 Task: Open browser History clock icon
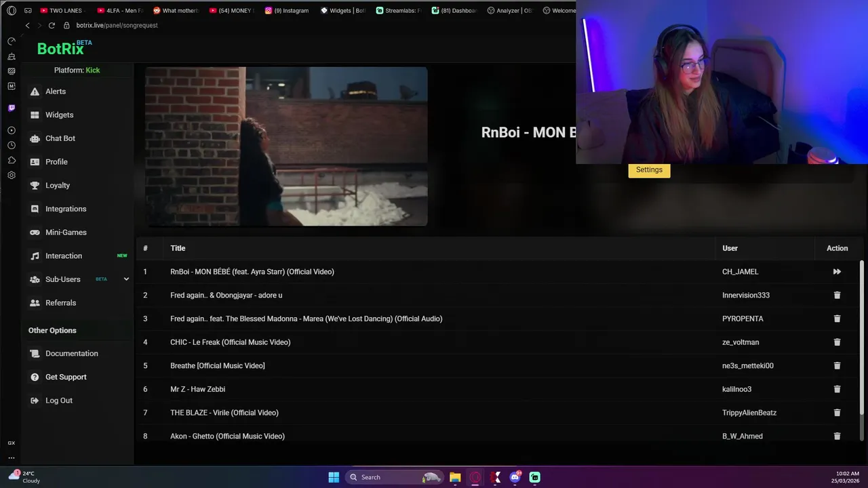coord(12,145)
